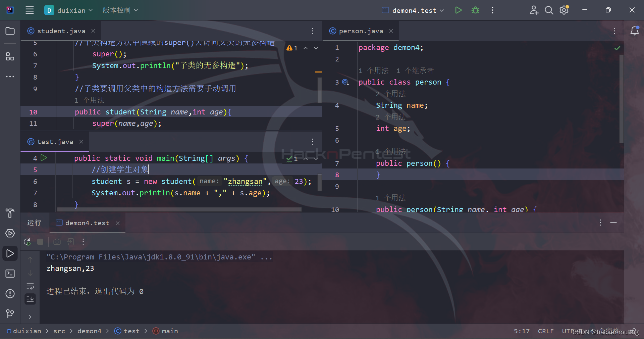This screenshot has height=339, width=644.
Task: Start debugging with the bug icon
Action: click(475, 10)
